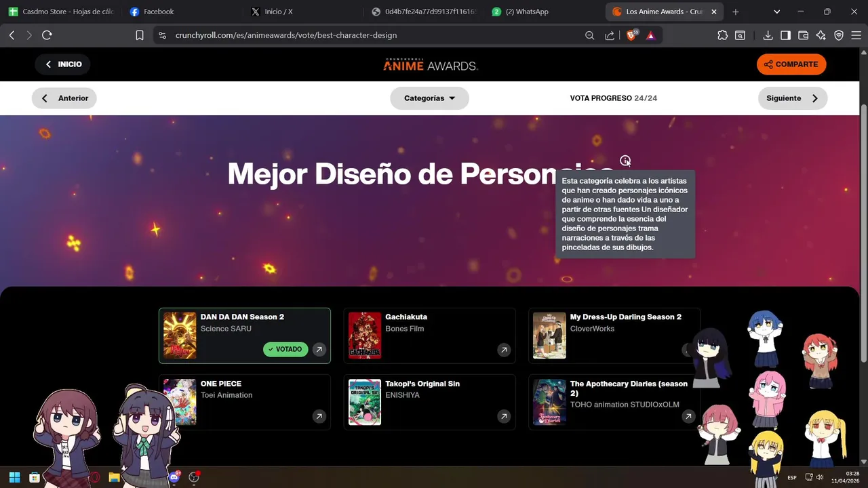
Task: Select the My Dress-Up Darling poster thumbnail
Action: (549, 335)
